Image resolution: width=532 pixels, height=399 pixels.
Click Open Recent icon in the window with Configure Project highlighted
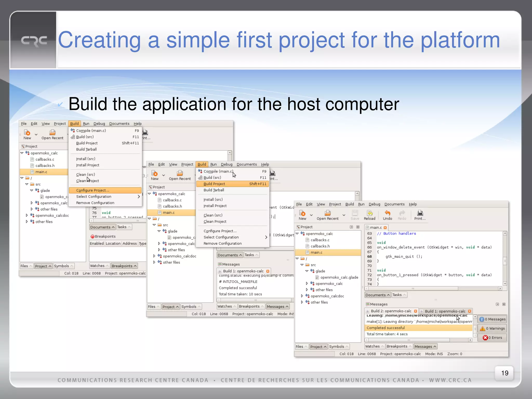point(52,132)
